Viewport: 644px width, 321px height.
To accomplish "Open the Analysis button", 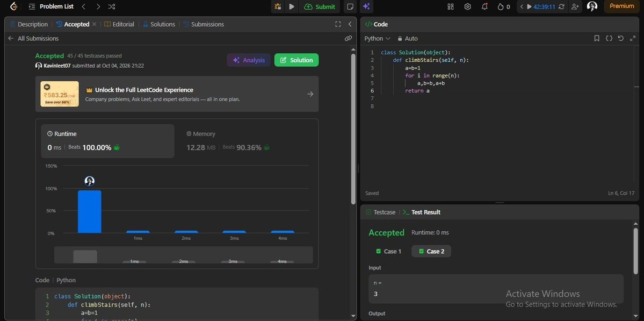I will click(x=249, y=60).
